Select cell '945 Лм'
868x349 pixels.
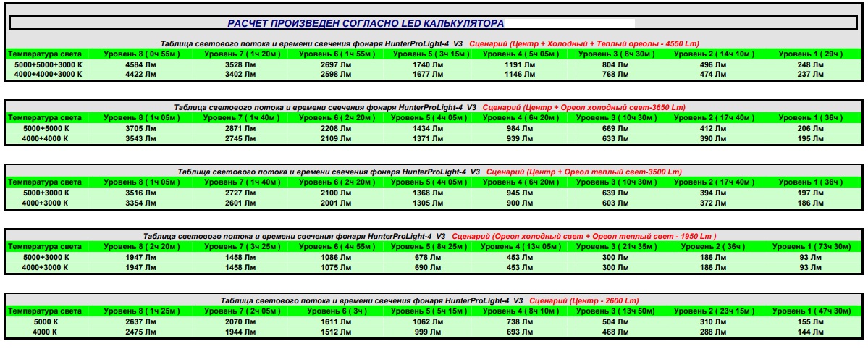coord(521,193)
